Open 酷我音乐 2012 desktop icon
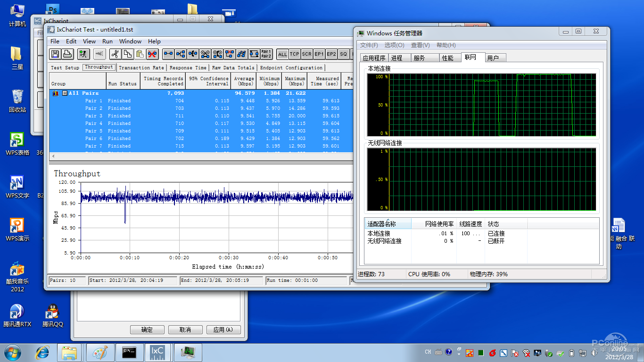This screenshot has width=644, height=362. [17, 277]
